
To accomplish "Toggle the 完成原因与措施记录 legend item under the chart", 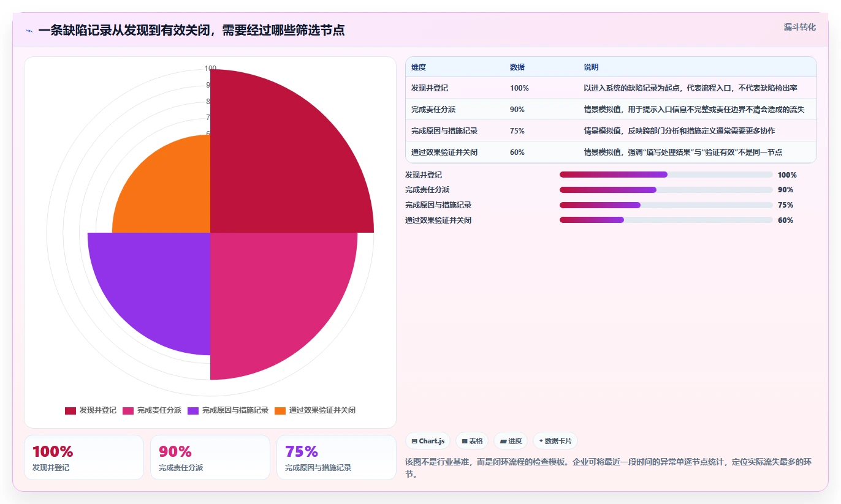I will click(228, 410).
